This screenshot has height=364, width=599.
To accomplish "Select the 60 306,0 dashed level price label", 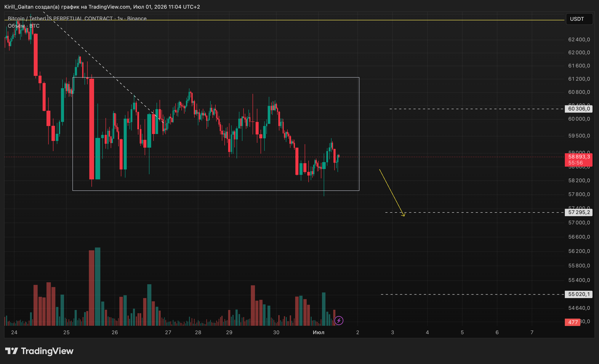I will pos(579,109).
